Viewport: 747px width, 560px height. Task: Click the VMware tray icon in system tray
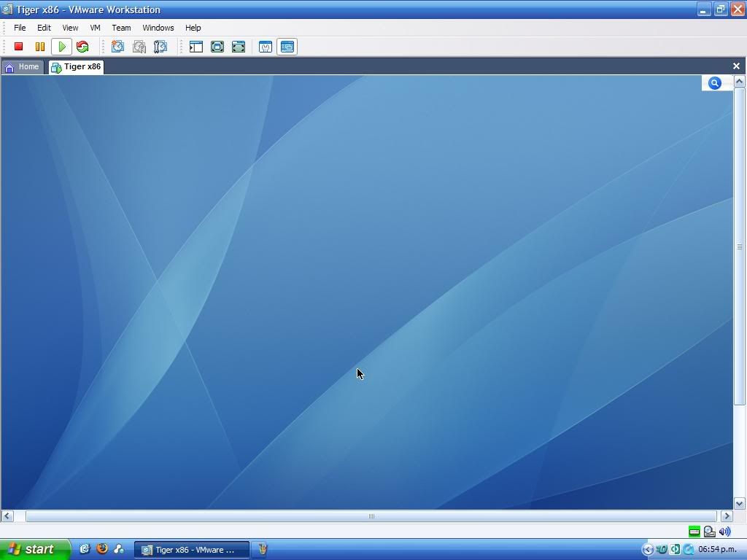point(661,550)
